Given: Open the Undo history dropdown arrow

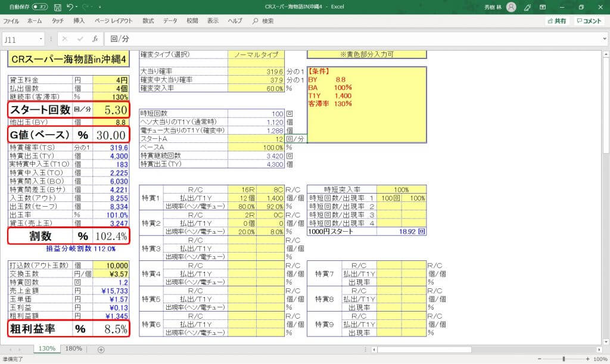Looking at the screenshot, I should coord(76,7).
